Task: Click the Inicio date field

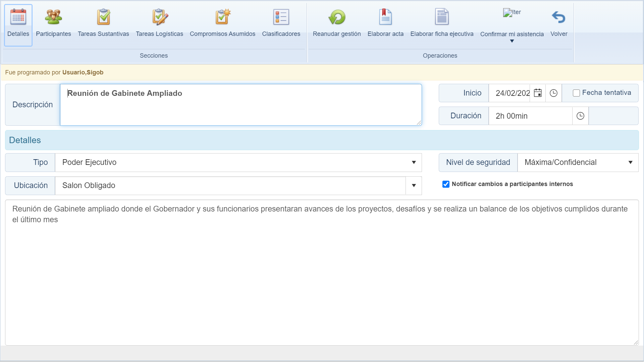Action: coord(509,93)
